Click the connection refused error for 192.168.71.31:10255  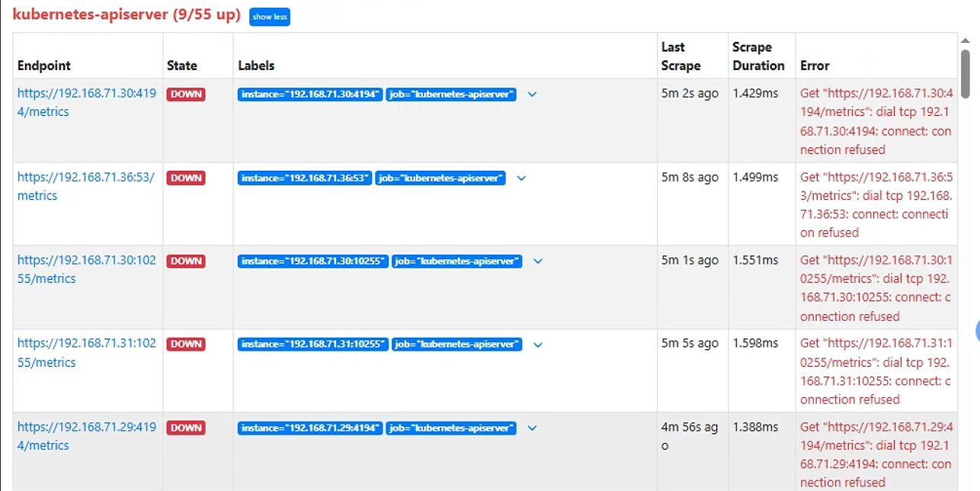[876, 371]
